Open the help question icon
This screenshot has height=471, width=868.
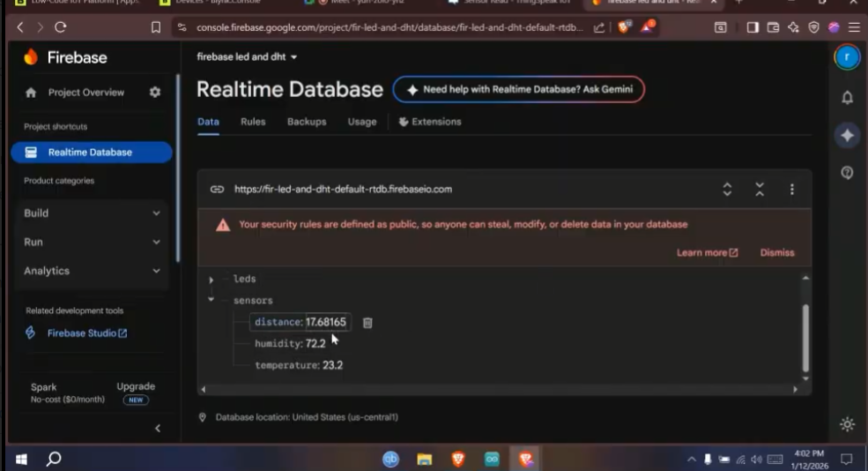(847, 173)
